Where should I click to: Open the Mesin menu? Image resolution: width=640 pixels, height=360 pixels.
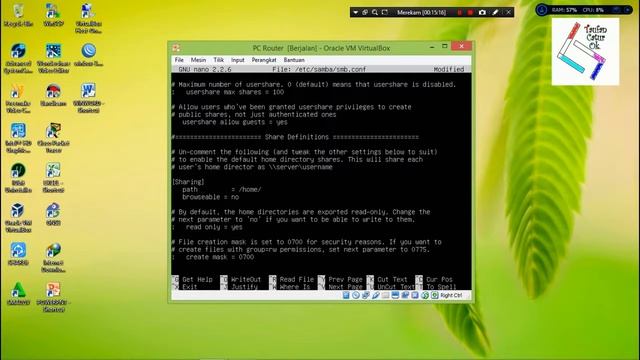[198, 60]
